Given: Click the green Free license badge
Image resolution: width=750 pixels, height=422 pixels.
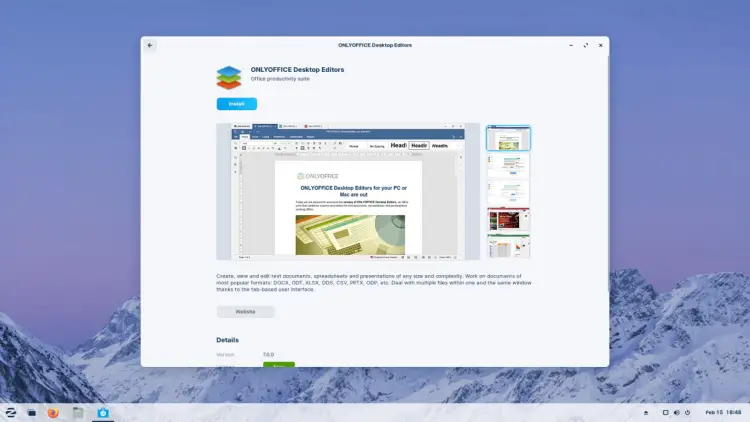Looking at the screenshot, I should click(x=279, y=365).
